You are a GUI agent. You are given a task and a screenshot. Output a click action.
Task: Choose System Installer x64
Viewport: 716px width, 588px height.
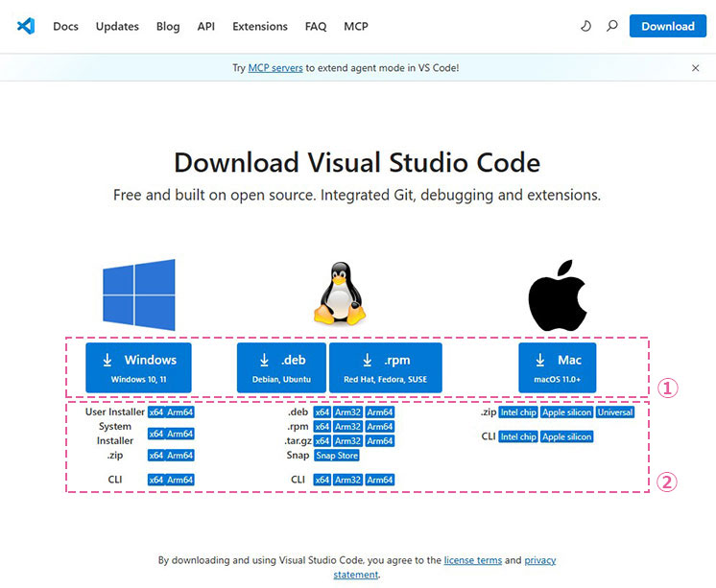(155, 434)
